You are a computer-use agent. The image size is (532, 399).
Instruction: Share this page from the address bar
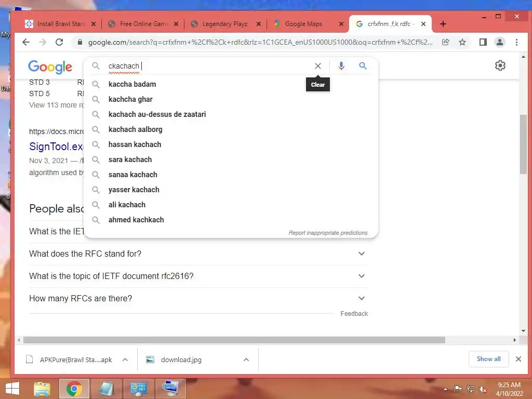[445, 42]
